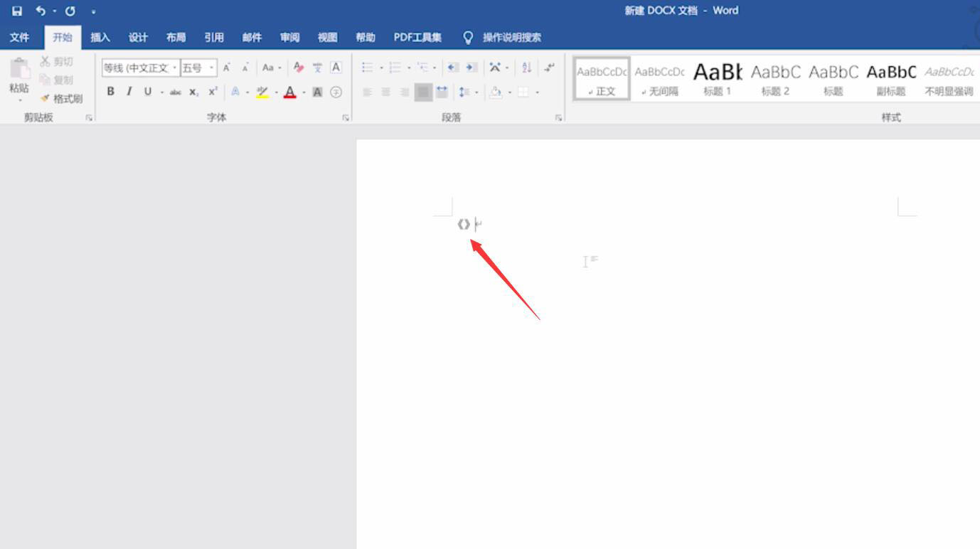Switch to the 视图 ribbon tab
The image size is (980, 549).
point(327,38)
